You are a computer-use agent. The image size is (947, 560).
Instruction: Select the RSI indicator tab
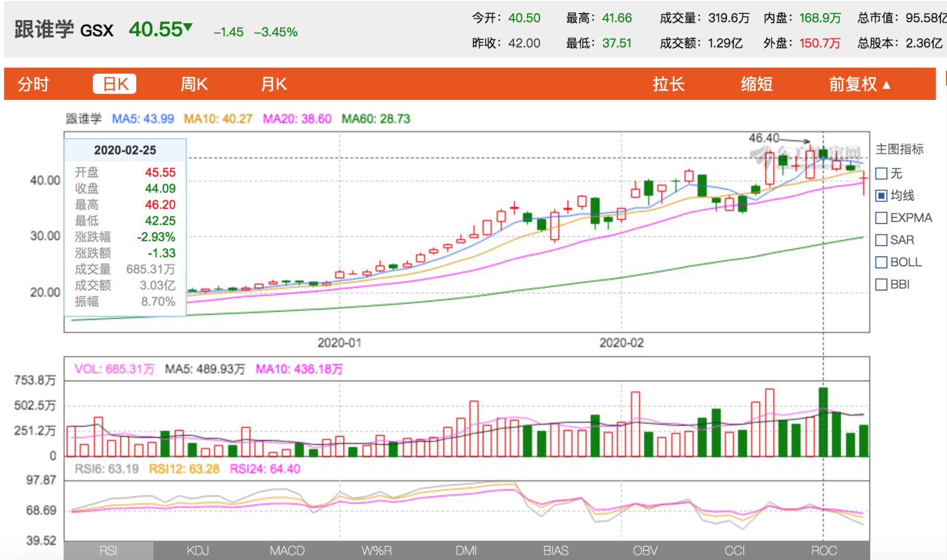click(x=108, y=550)
